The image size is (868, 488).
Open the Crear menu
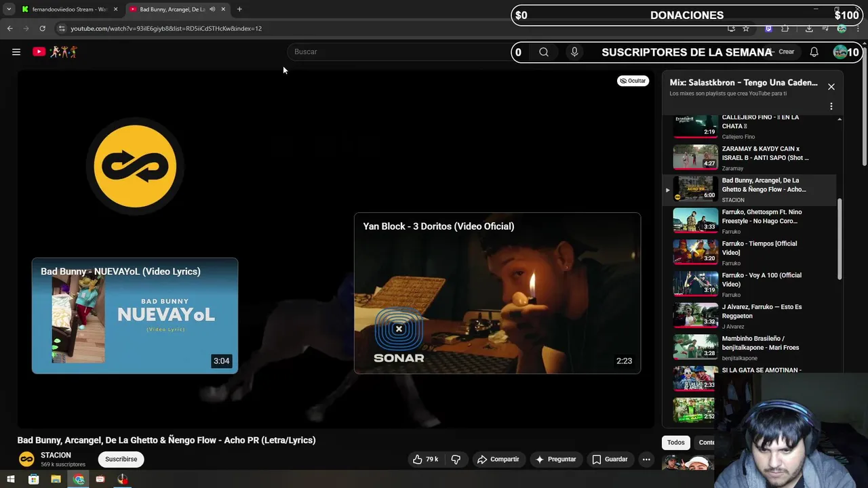coord(783,52)
